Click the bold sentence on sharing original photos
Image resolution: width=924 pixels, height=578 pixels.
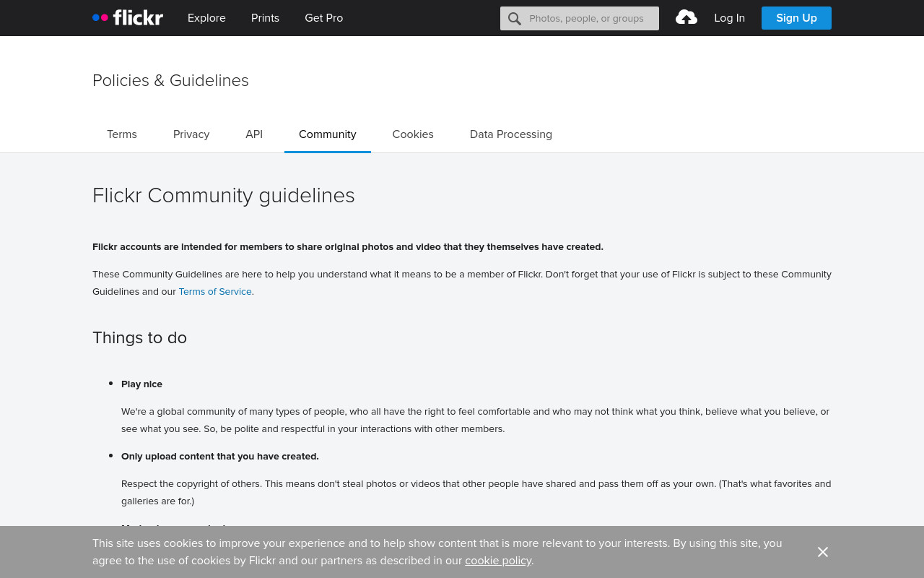click(348, 247)
